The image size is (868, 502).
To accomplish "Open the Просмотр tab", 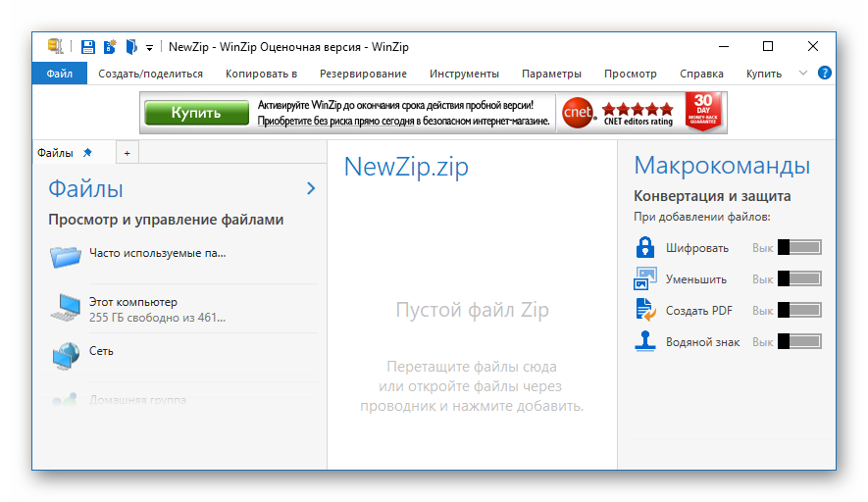I will (630, 74).
